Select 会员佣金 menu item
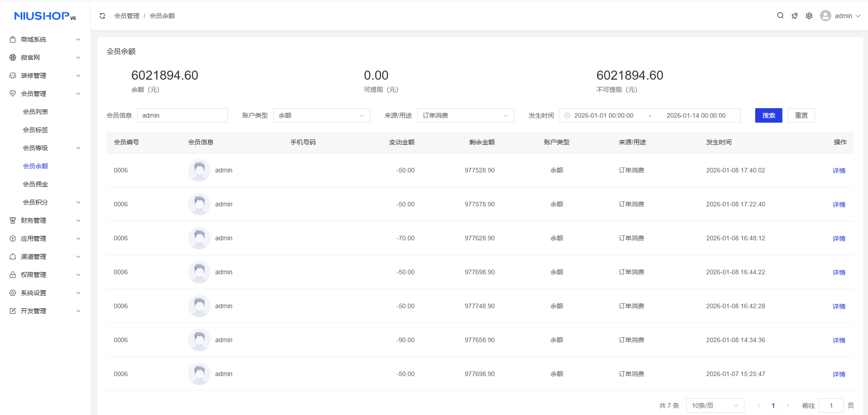The image size is (868, 415). (x=35, y=184)
